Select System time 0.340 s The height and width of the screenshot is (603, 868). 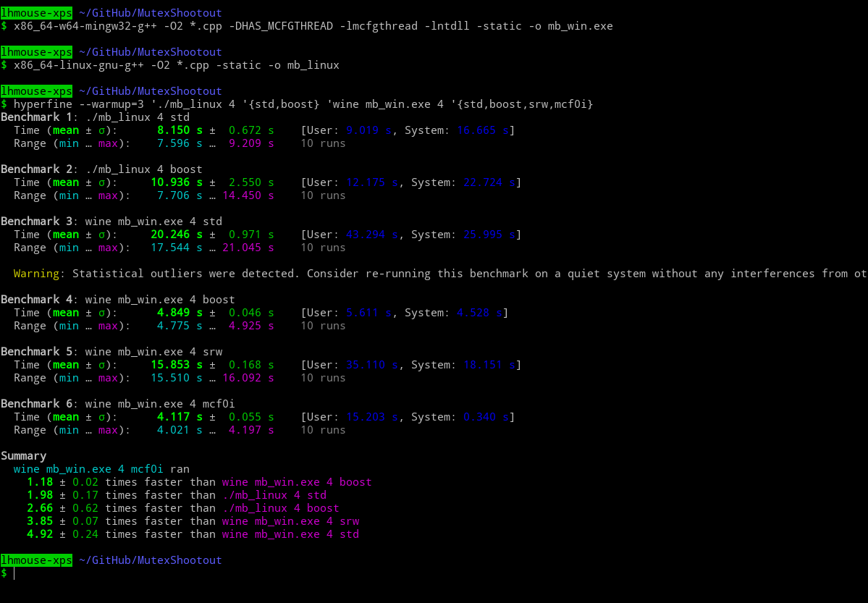(x=486, y=417)
